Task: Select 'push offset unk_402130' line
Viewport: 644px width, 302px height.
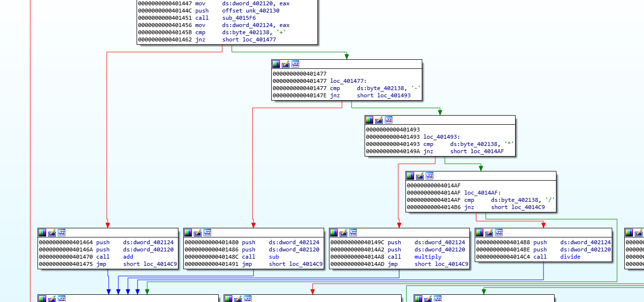Action: click(208, 11)
